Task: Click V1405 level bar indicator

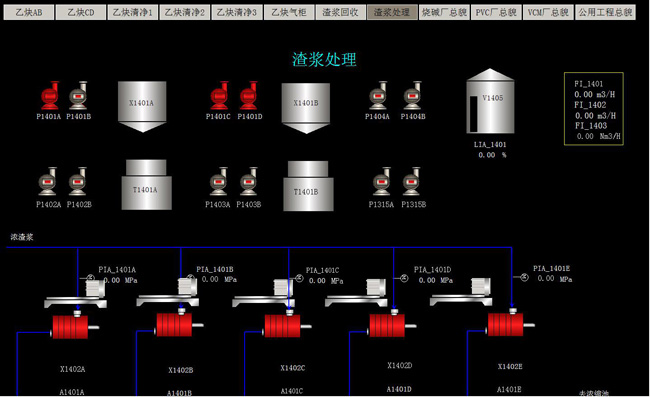Action: [x=473, y=114]
